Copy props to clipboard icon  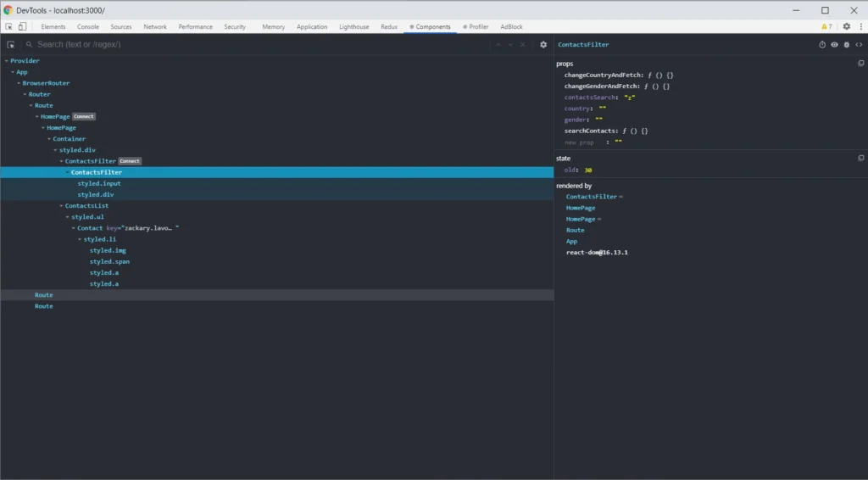coord(861,64)
